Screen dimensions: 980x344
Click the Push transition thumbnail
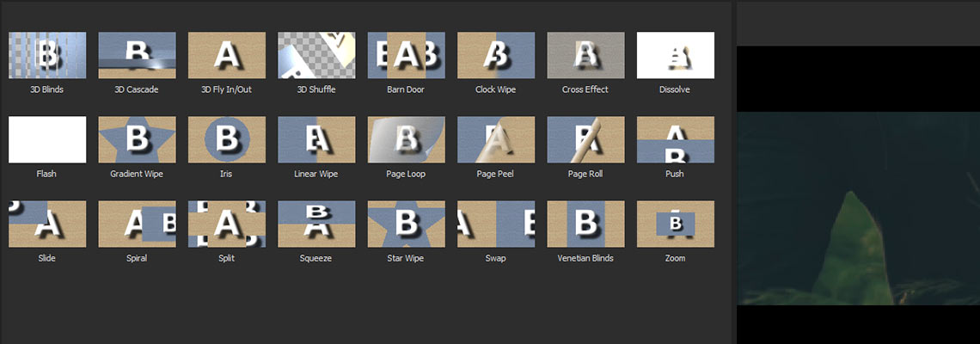[676, 139]
